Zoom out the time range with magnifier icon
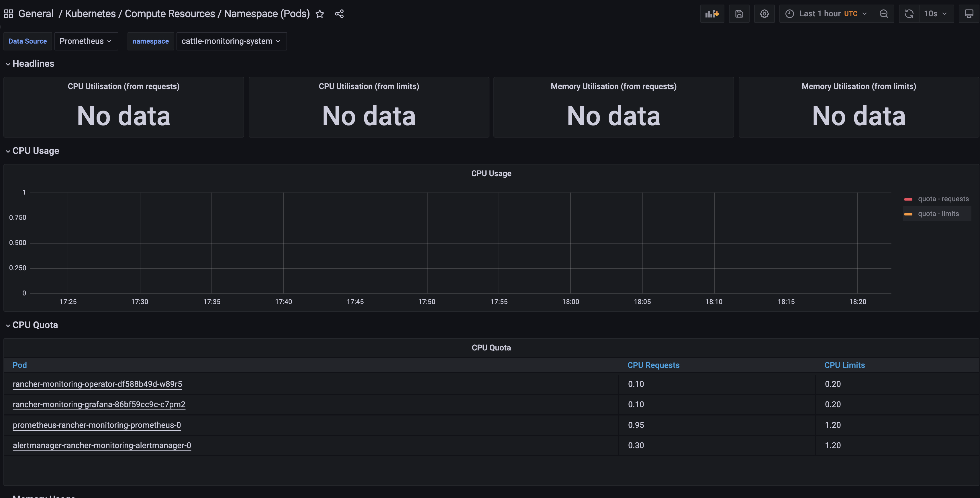The image size is (980, 498). (884, 14)
